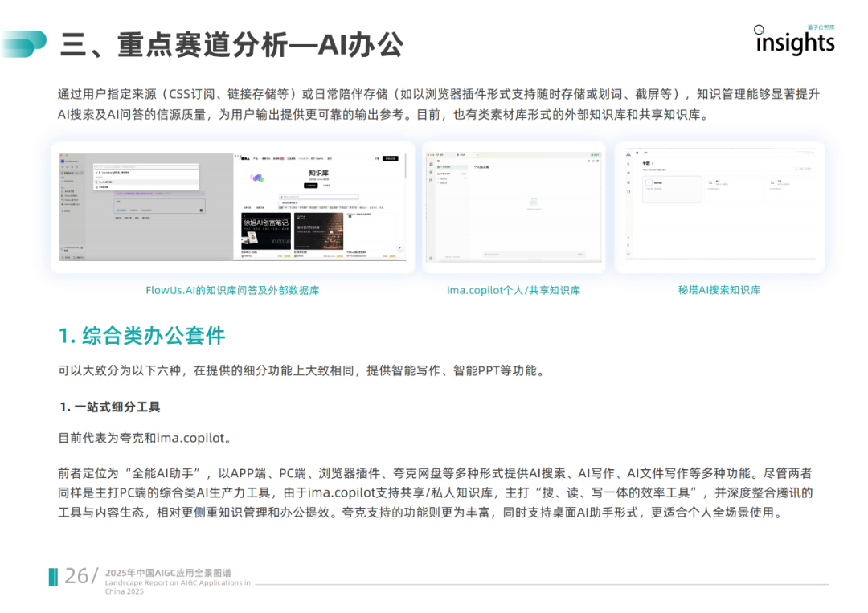Click the '徐旭AI创富笔记' card in FlowUs screenshot
This screenshot has width=868, height=613.
(266, 231)
